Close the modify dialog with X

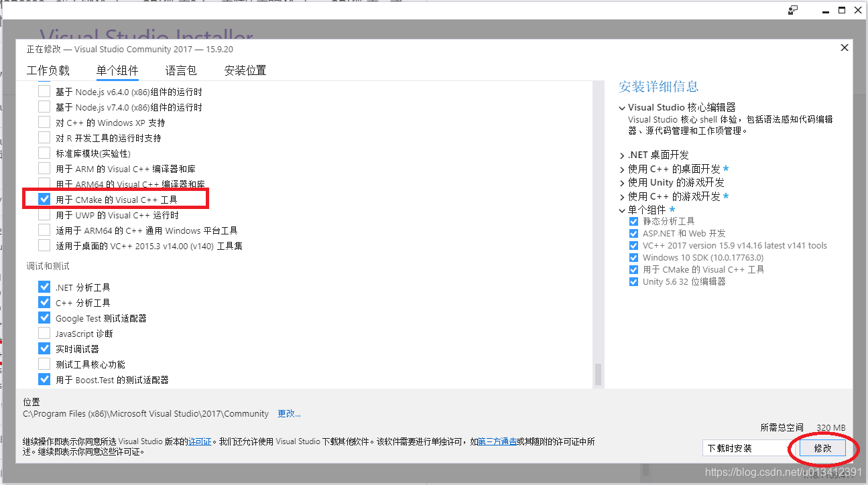pos(845,48)
